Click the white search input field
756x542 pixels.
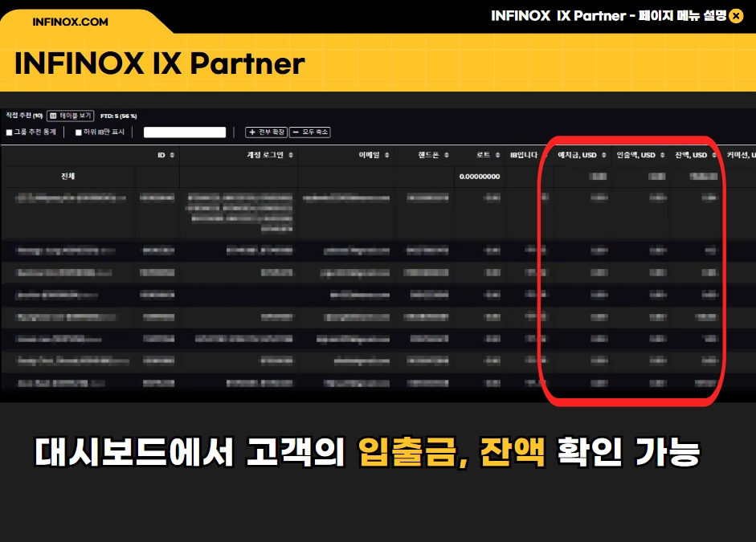coord(185,132)
